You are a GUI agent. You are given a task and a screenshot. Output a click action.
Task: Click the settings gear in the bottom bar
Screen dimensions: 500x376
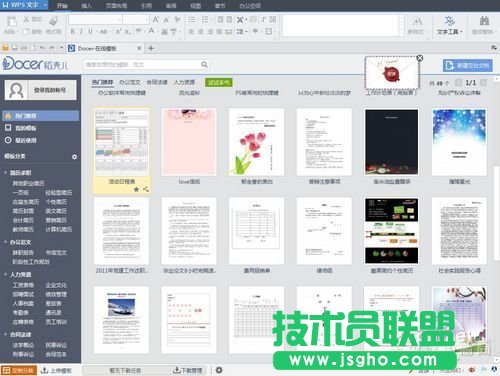219,370
